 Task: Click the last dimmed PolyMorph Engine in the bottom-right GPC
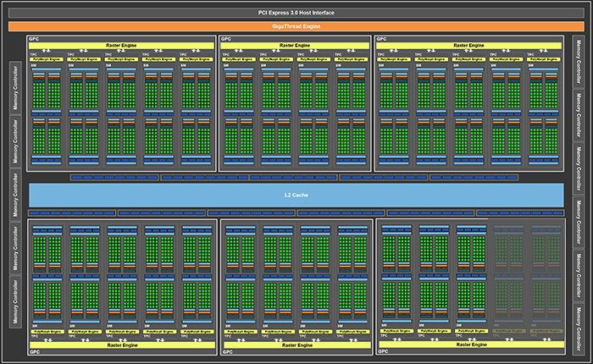pyautogui.click(x=546, y=331)
